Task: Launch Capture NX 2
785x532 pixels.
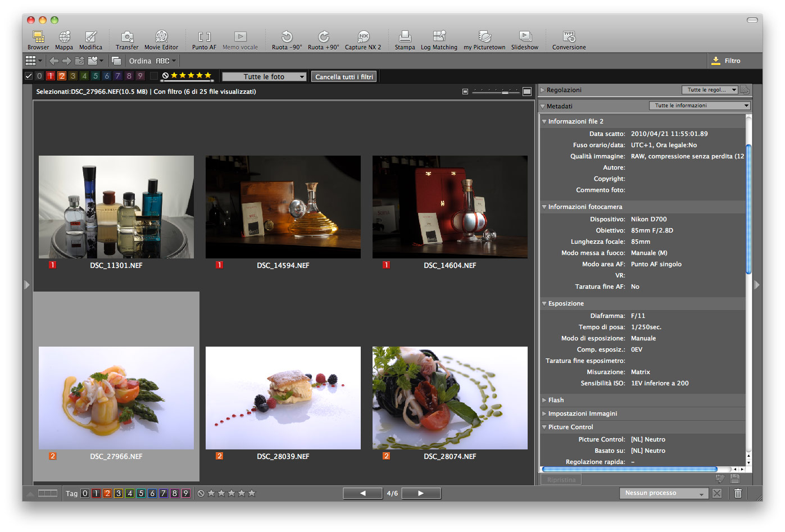Action: tap(363, 37)
